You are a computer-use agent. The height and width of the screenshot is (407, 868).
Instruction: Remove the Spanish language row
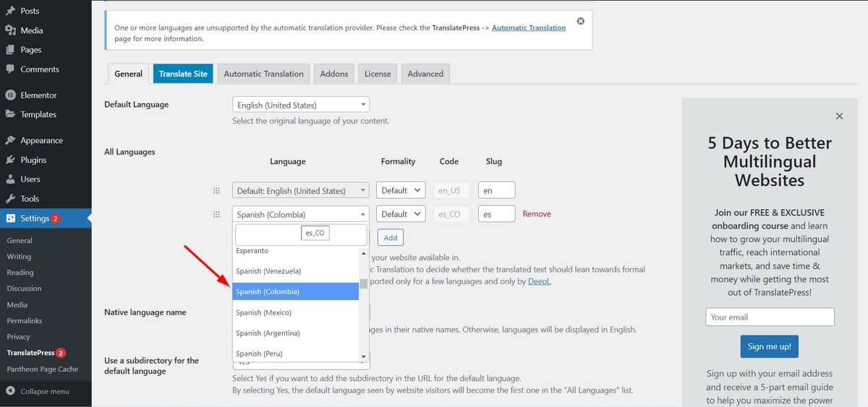click(537, 214)
